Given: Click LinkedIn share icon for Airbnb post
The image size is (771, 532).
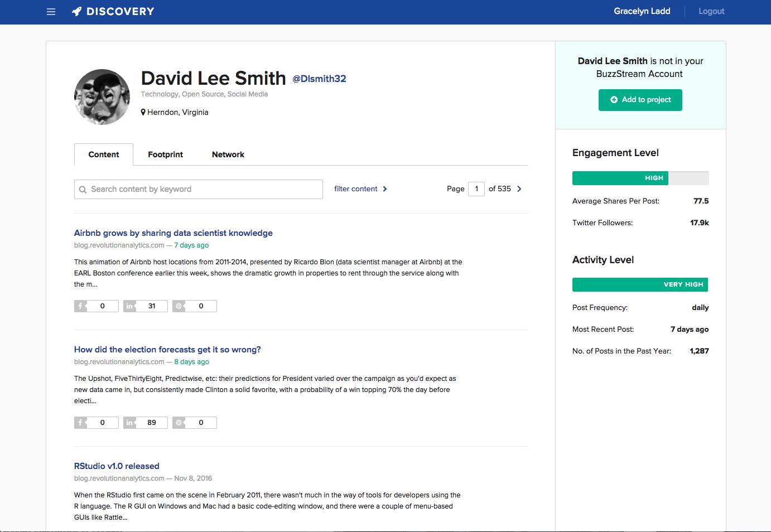Looking at the screenshot, I should 129,306.
